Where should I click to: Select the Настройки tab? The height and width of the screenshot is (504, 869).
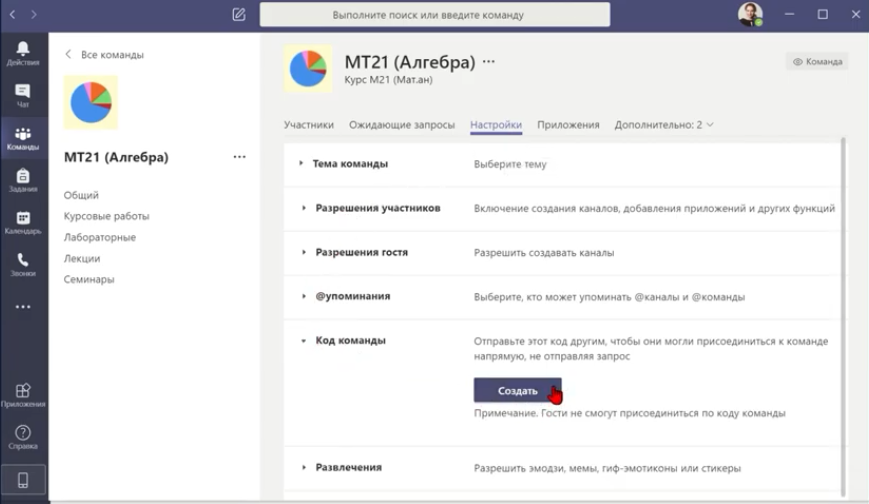pyautogui.click(x=496, y=125)
